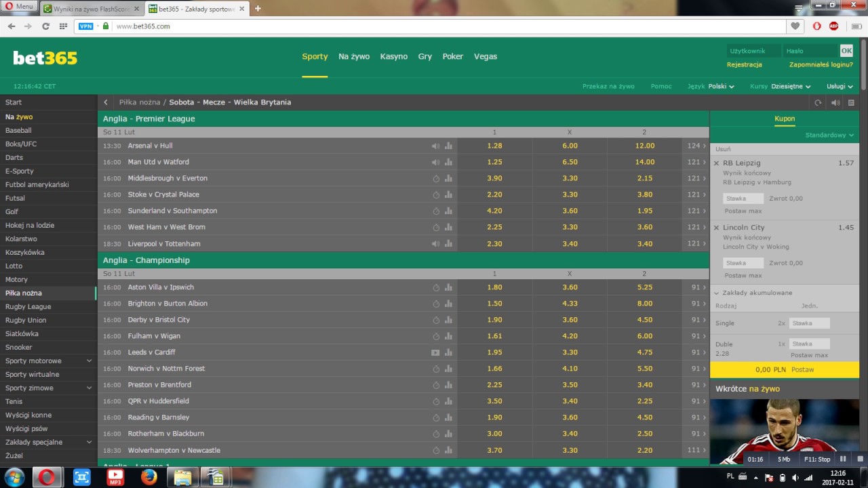868x488 pixels.
Task: Remove Lincoln City selection from coupon
Action: pyautogui.click(x=716, y=228)
